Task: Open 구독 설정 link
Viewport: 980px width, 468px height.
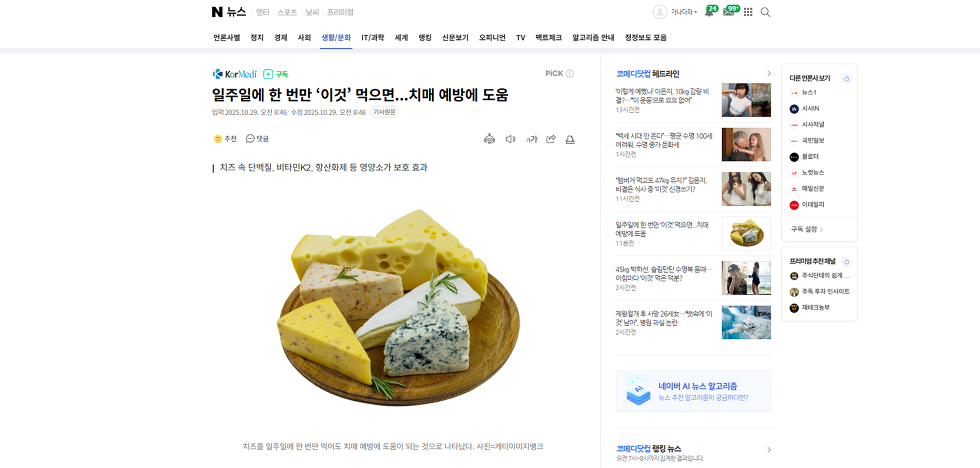Action: (x=807, y=229)
